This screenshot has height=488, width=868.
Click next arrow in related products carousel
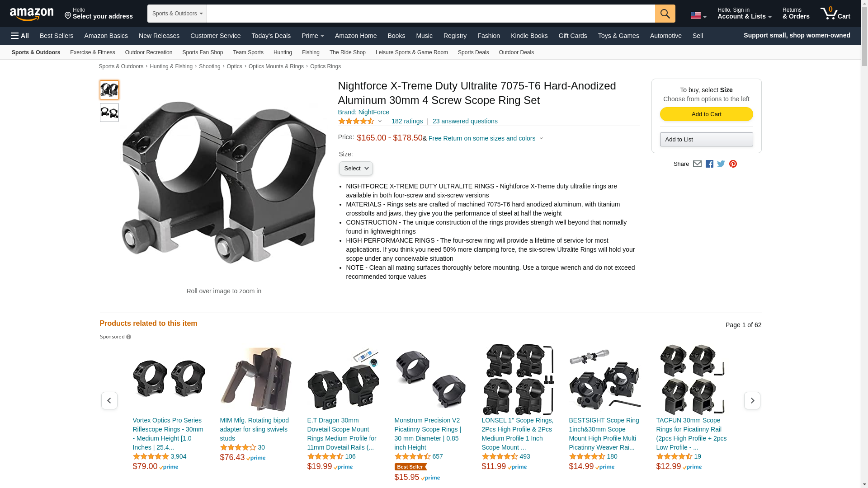click(752, 400)
